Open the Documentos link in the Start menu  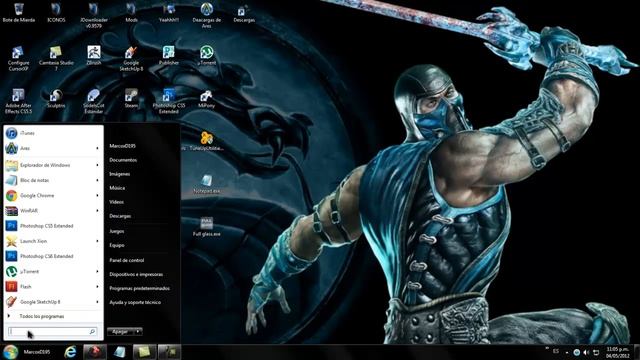[123, 160]
